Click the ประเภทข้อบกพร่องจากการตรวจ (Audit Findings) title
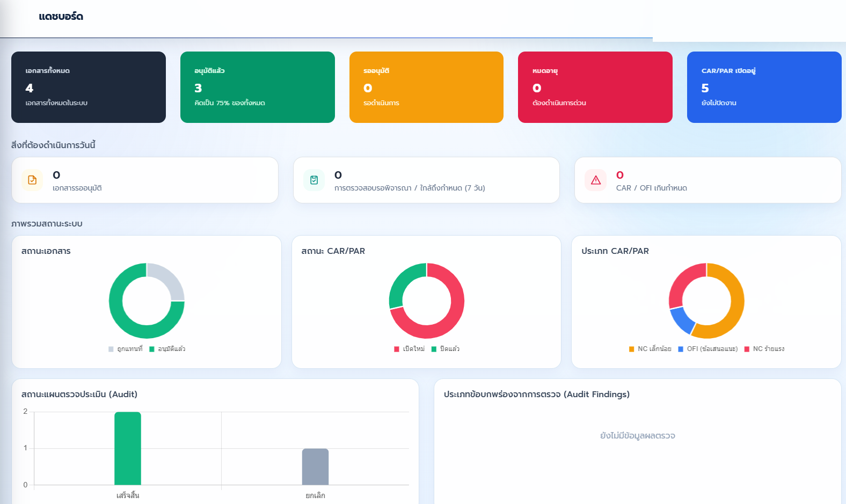The width and height of the screenshot is (846, 504). click(537, 395)
